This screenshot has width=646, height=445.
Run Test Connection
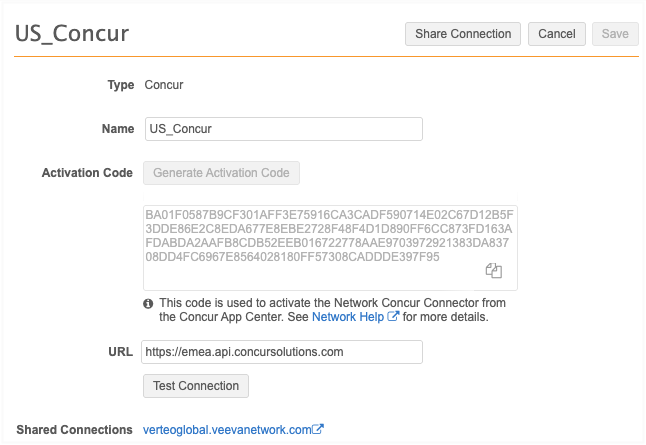tap(196, 386)
